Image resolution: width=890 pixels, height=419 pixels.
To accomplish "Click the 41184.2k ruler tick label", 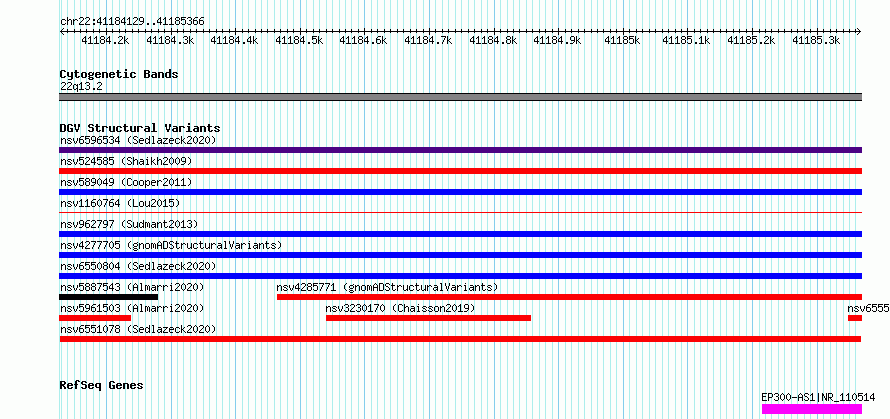I will click(106, 41).
